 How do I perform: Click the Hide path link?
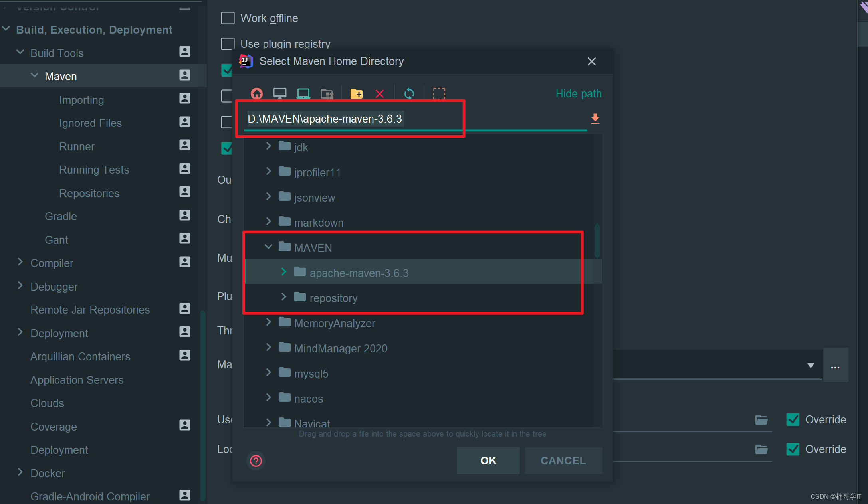578,94
